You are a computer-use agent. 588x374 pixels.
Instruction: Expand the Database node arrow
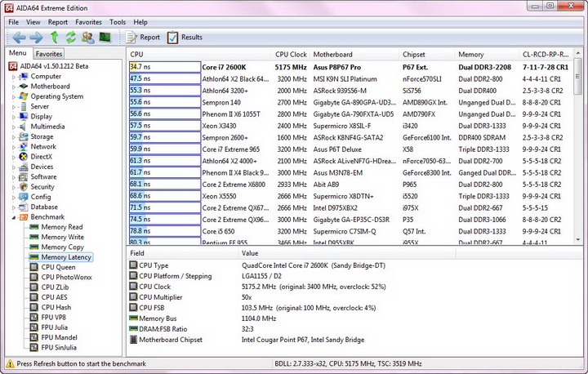(x=14, y=207)
